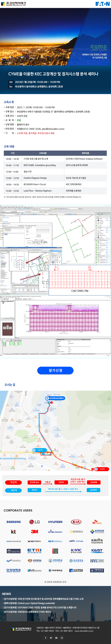Click the '점심 시간' schedule cell
The height and width of the screenshot is (644, 111).
tap(43, 171)
